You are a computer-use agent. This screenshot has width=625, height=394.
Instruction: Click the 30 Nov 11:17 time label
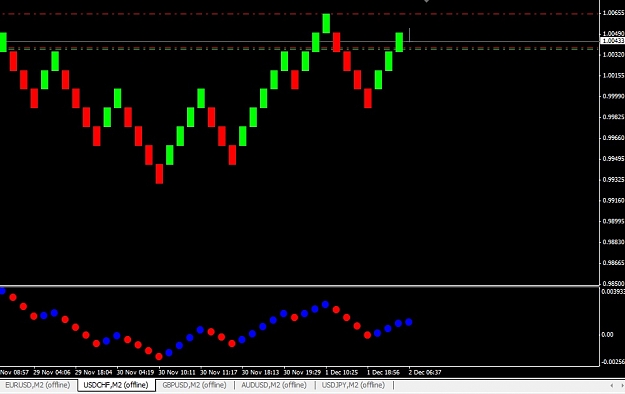pos(218,372)
